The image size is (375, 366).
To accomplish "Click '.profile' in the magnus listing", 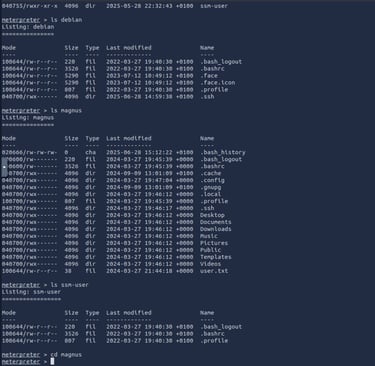I will pos(214,201).
